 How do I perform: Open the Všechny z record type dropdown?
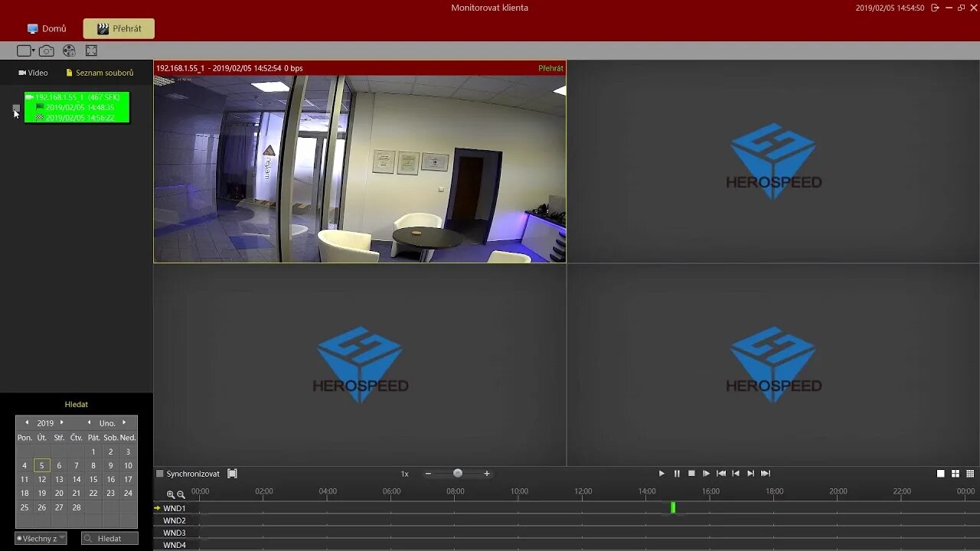tap(41, 538)
